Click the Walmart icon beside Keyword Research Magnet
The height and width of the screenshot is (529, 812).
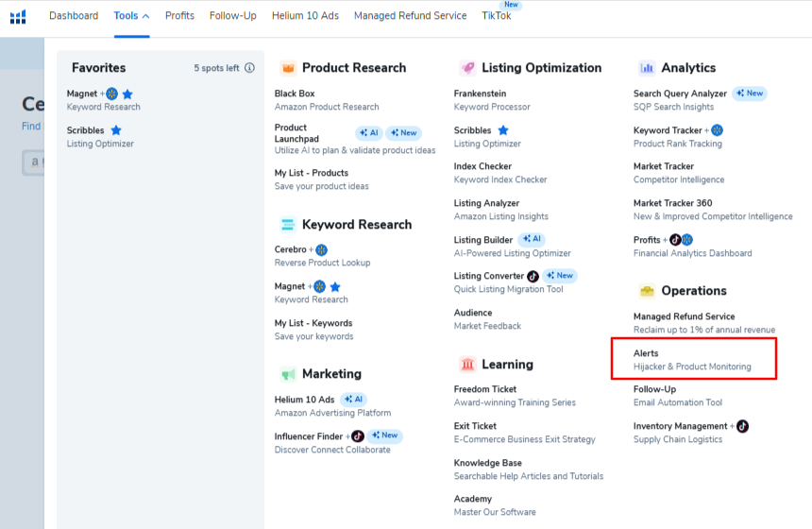click(x=319, y=286)
